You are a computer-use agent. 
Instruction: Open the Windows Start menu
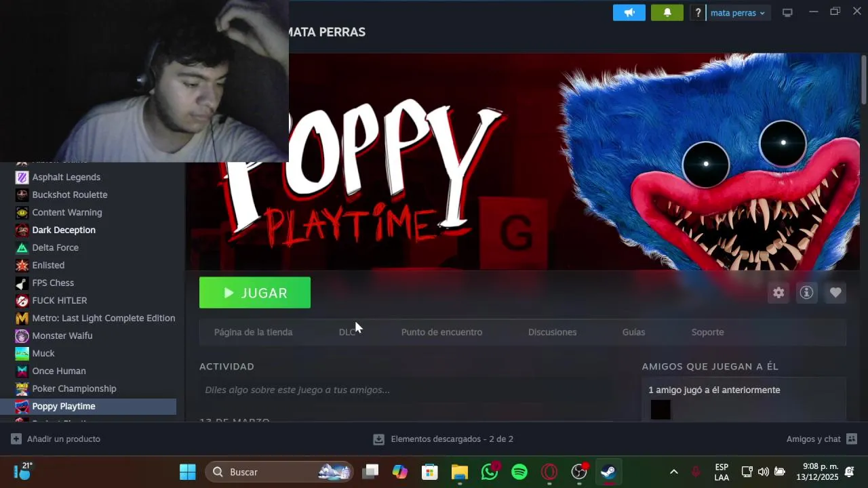pyautogui.click(x=188, y=472)
